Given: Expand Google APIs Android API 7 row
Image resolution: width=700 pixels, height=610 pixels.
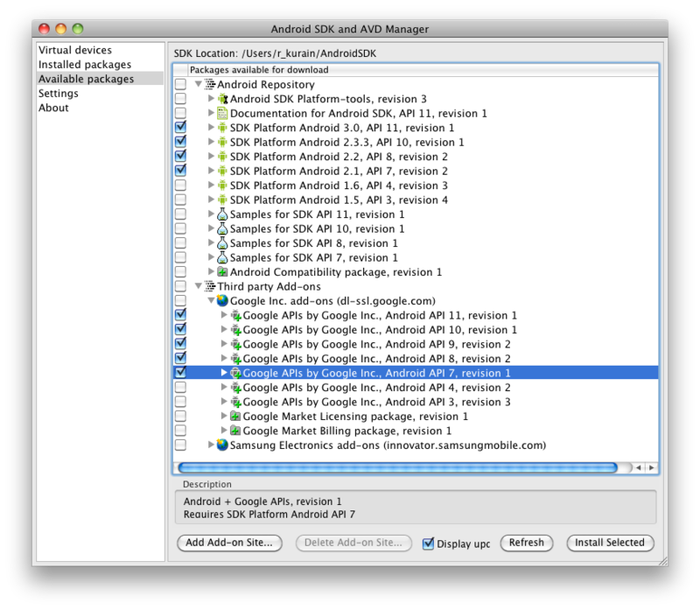Looking at the screenshot, I should [224, 373].
